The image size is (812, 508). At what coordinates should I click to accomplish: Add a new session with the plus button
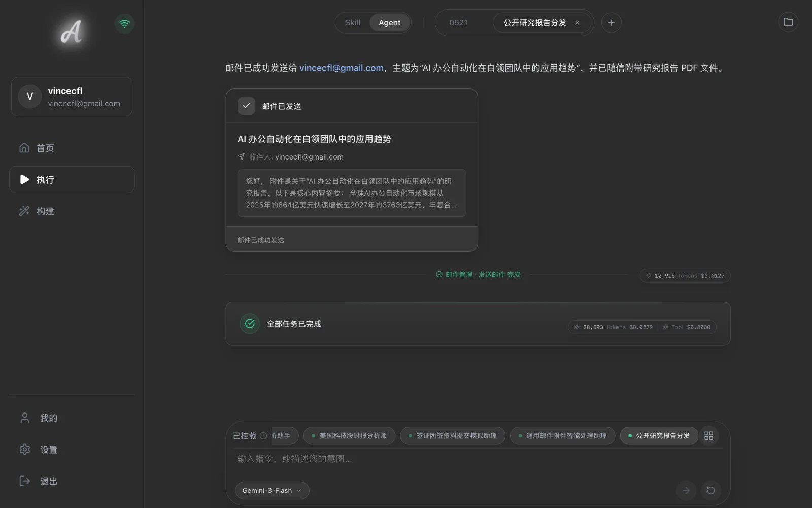click(611, 23)
